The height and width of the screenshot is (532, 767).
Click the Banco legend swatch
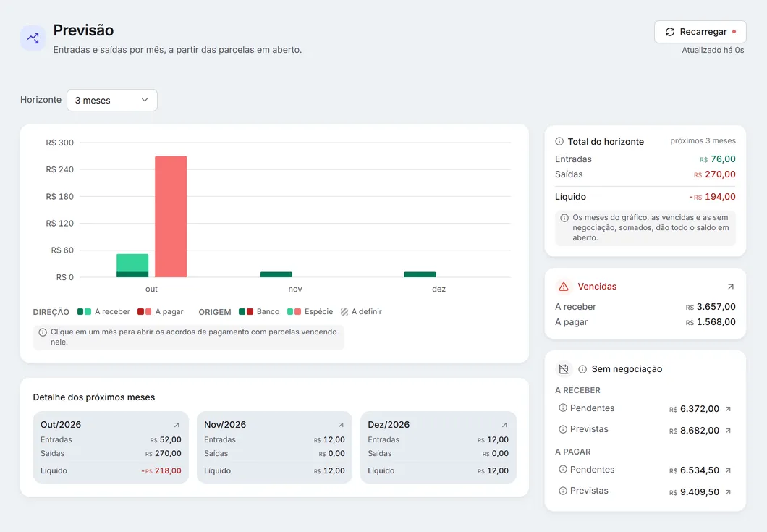point(246,312)
